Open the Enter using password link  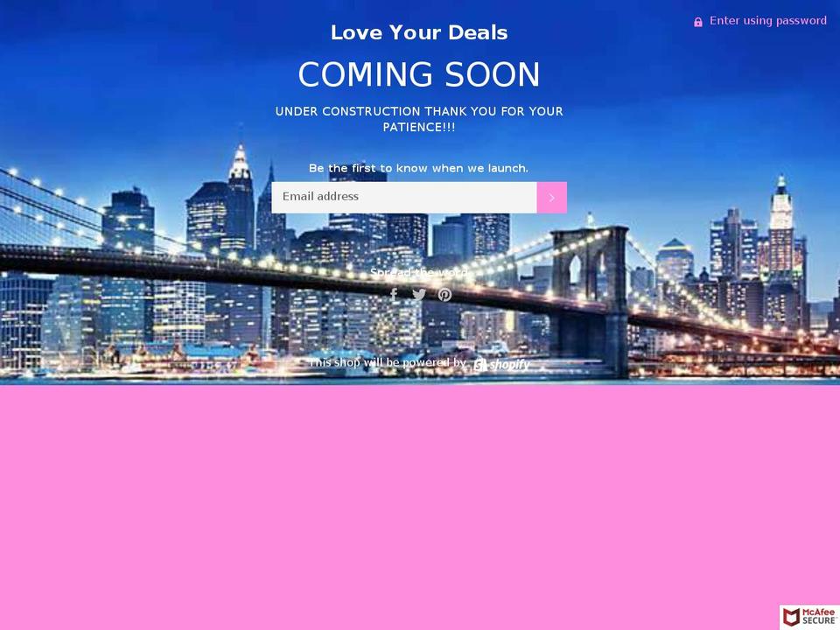tap(767, 21)
